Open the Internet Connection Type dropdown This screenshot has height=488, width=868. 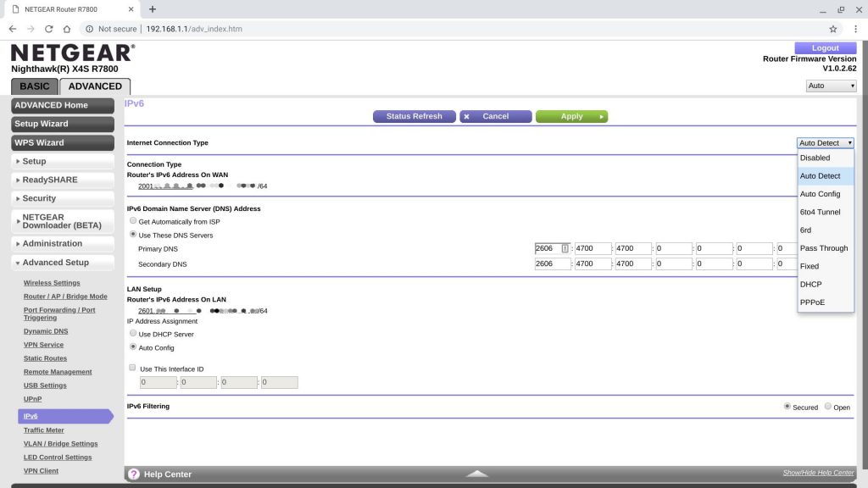point(826,142)
